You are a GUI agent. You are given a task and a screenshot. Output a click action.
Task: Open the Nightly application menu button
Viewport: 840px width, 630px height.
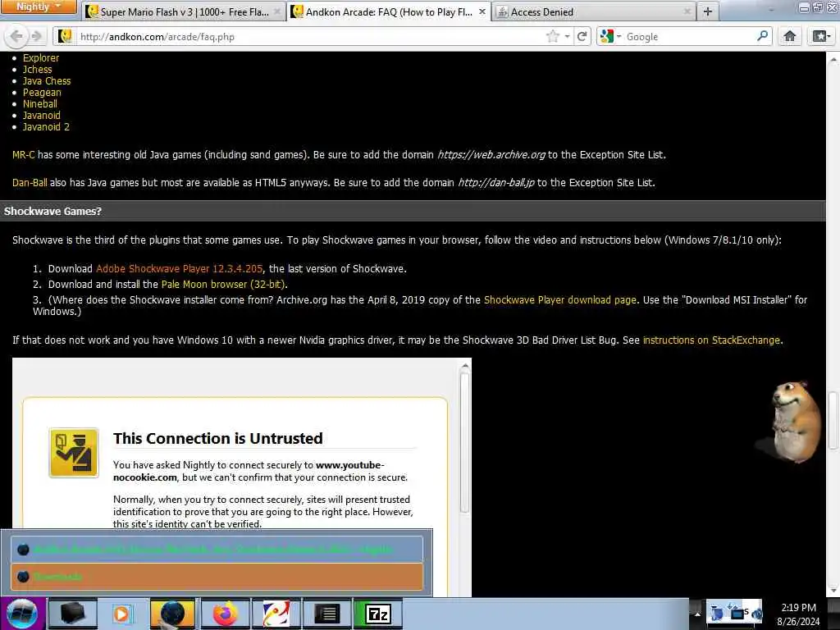click(x=39, y=7)
